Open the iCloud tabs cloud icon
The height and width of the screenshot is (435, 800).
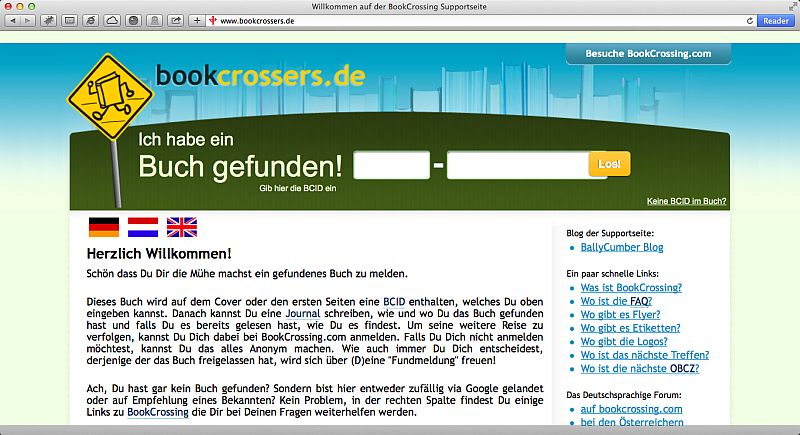[112, 20]
